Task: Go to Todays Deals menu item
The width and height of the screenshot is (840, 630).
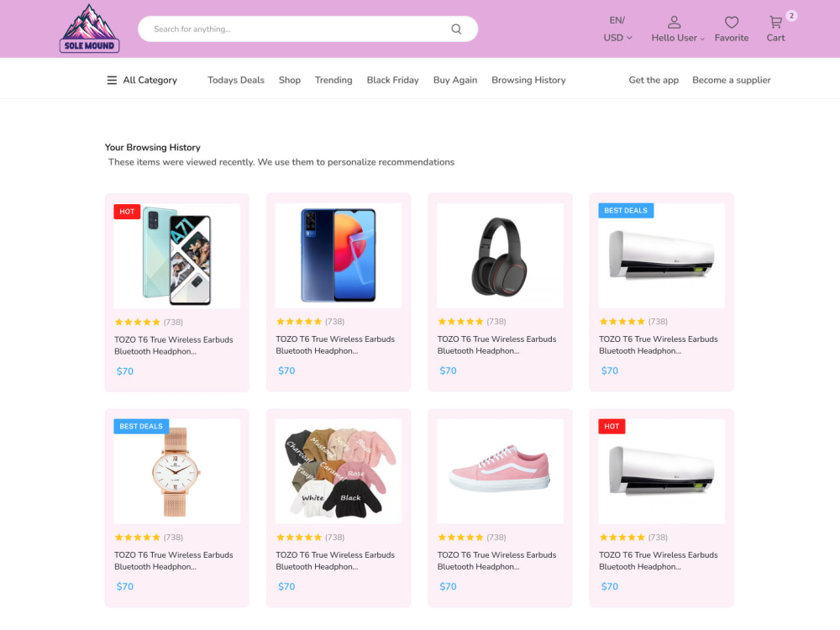Action: (x=236, y=81)
